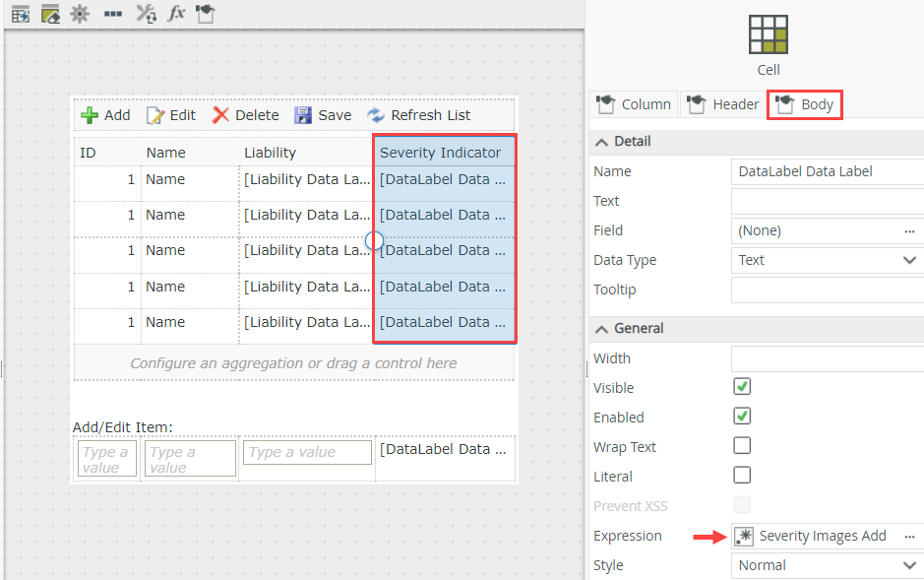
Task: Click Refresh List in the list toolbar
Action: (x=418, y=115)
